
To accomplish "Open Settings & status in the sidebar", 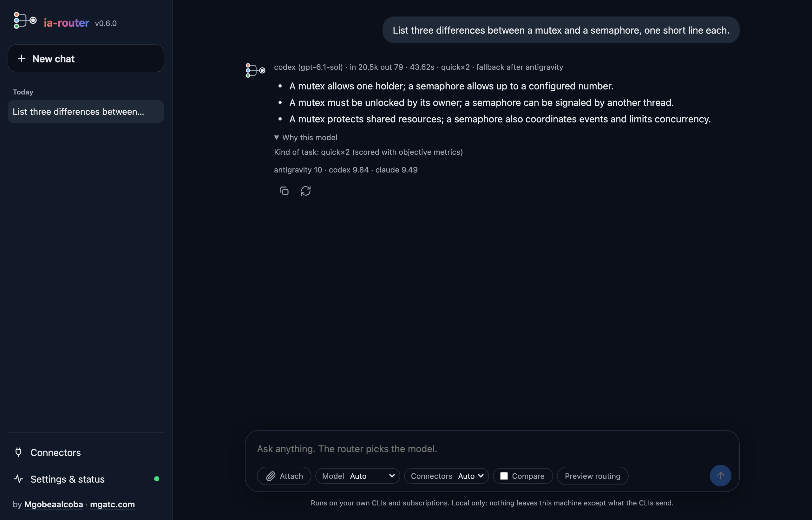I will (x=86, y=479).
